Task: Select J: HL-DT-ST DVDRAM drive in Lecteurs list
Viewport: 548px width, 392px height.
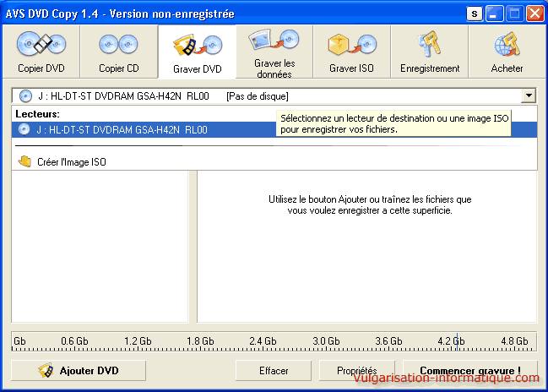Action: (x=274, y=130)
